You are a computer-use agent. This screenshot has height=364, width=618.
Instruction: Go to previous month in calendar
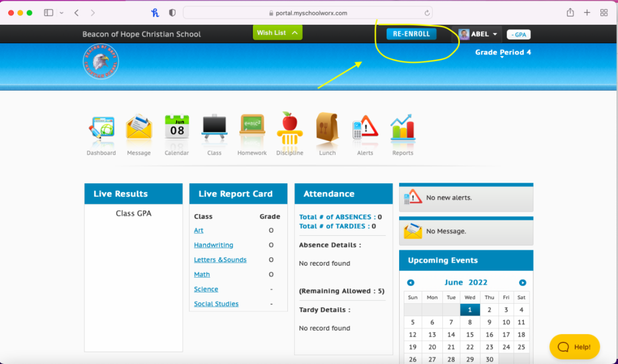[x=410, y=283]
